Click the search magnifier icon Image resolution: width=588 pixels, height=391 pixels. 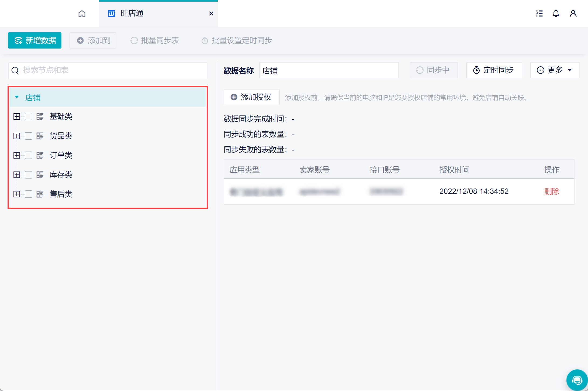[15, 71]
